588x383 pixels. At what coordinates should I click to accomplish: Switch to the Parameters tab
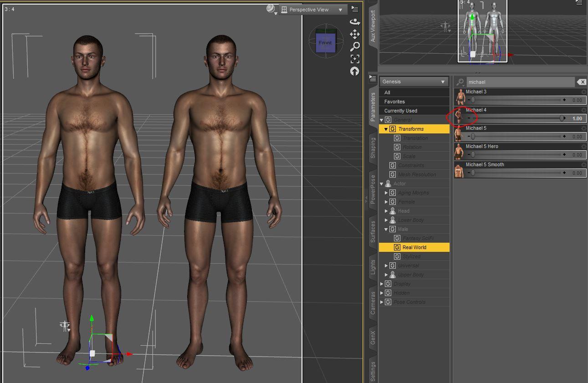click(373, 107)
